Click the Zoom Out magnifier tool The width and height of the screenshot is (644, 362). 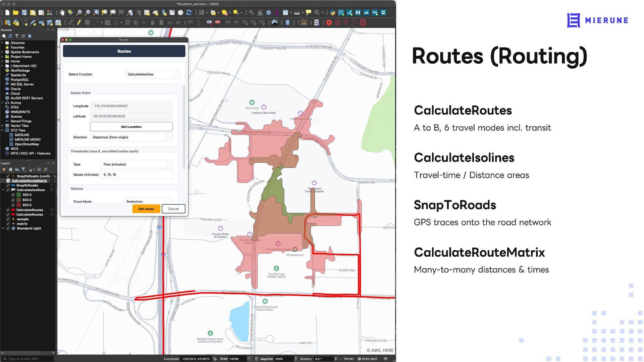pyautogui.click(x=88, y=13)
